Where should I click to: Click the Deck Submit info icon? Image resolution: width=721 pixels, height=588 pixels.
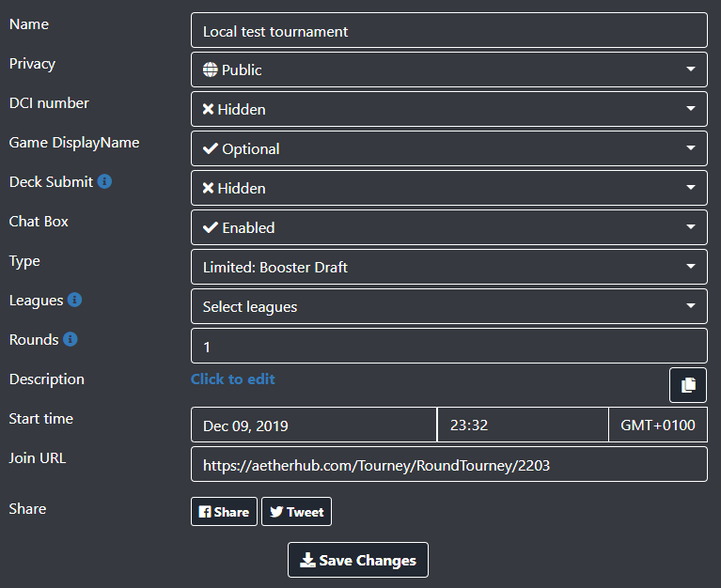(x=104, y=181)
